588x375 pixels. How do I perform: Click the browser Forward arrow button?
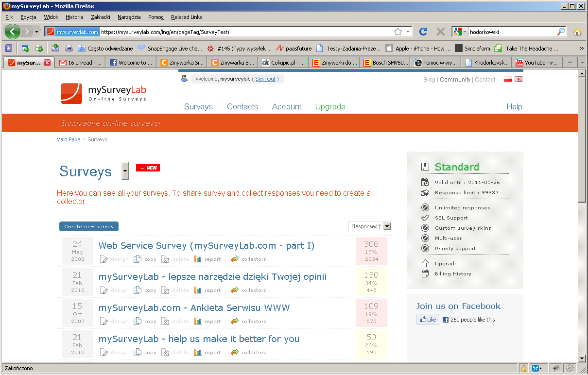click(x=27, y=32)
